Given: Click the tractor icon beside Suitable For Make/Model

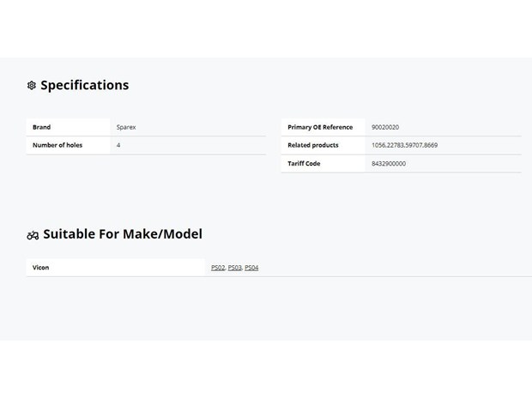Looking at the screenshot, I should (x=33, y=235).
